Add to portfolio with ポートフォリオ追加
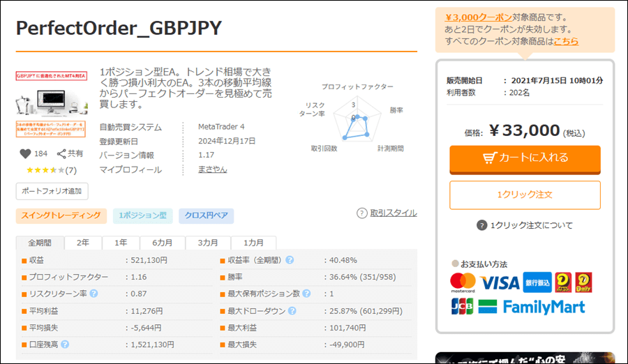The image size is (628, 364). click(x=52, y=191)
